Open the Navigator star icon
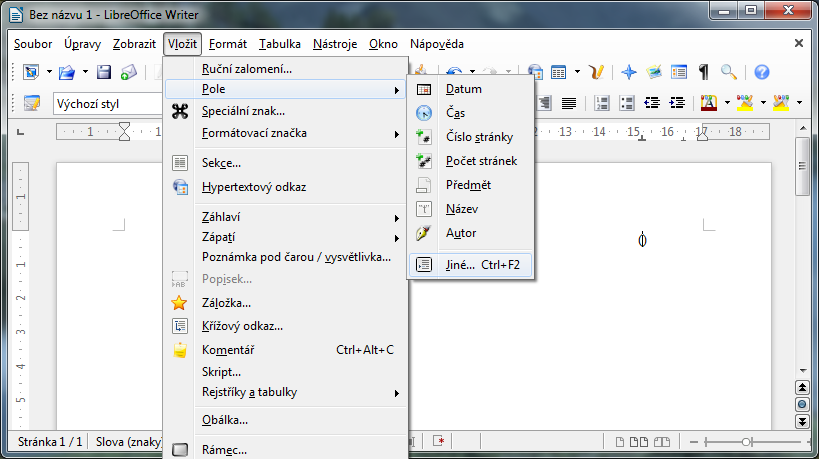 [x=629, y=72]
